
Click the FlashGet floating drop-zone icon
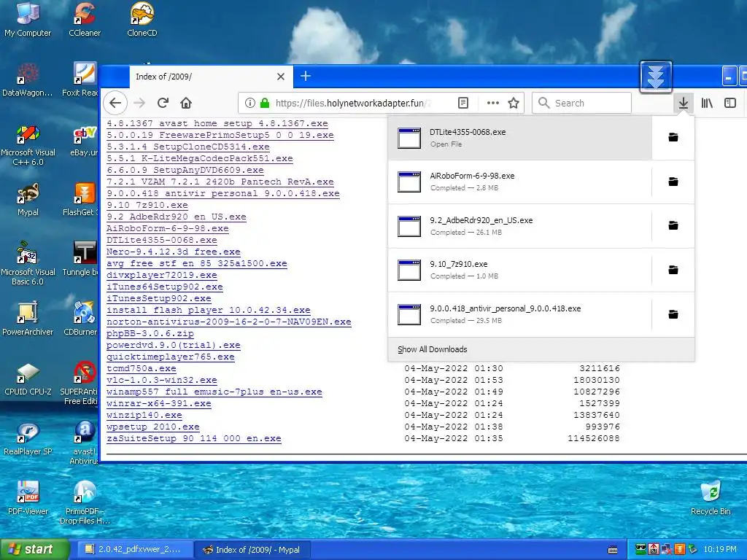(x=656, y=77)
